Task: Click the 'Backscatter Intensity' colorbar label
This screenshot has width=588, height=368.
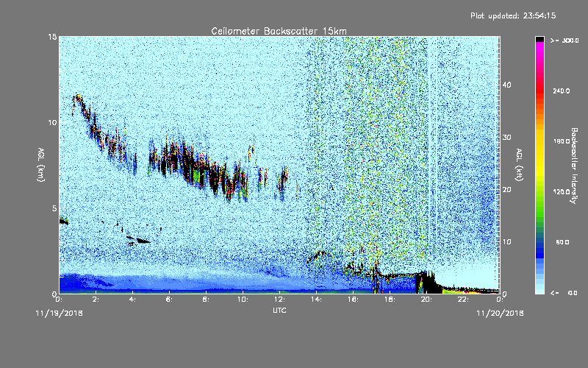Action: click(x=574, y=166)
